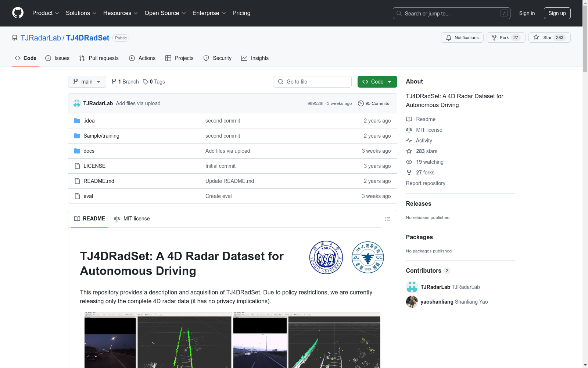Expand the Open Source menu
This screenshot has height=368, width=588.
coord(165,13)
